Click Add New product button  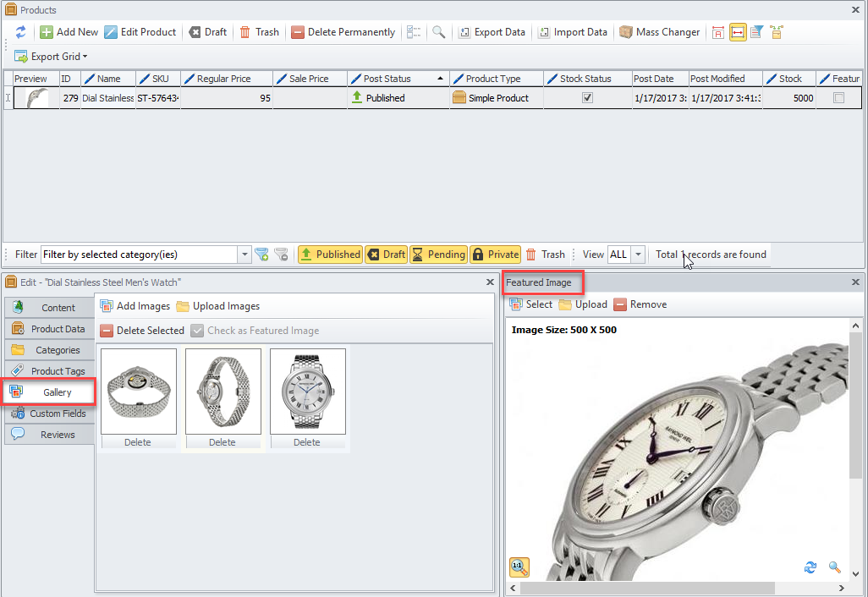pyautogui.click(x=69, y=32)
